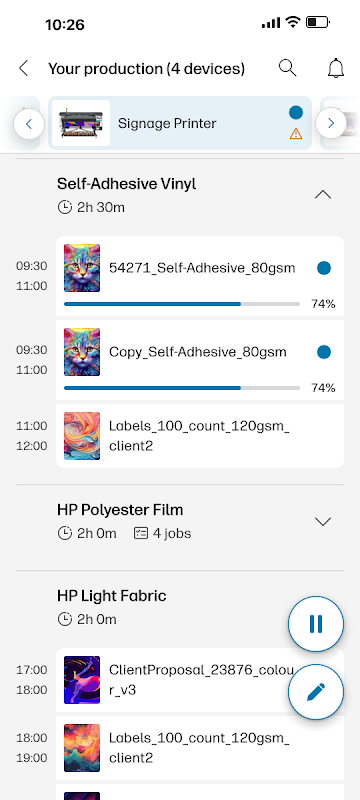Open the Labels_100_count_120gsm_client2 11:00 job
Image resolution: width=360 pixels, height=800 pixels.
point(200,436)
